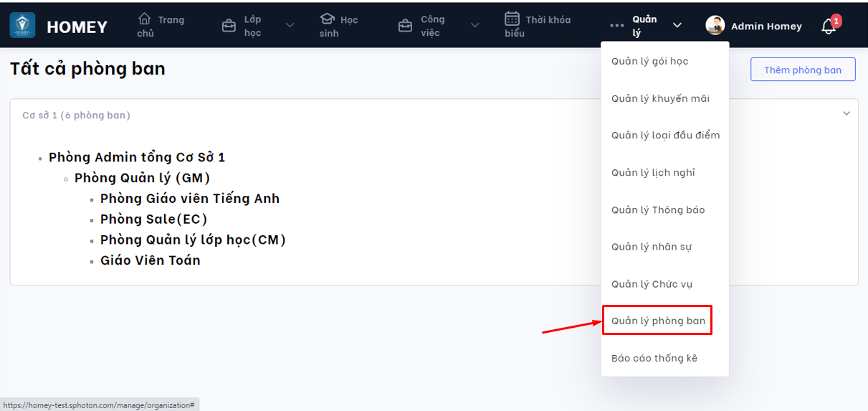The height and width of the screenshot is (411, 868).
Task: Open Báo cáo thống kê menu item
Action: coord(654,358)
